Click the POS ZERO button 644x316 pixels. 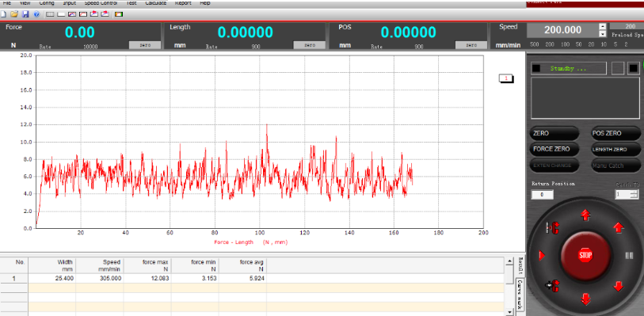[616, 133]
